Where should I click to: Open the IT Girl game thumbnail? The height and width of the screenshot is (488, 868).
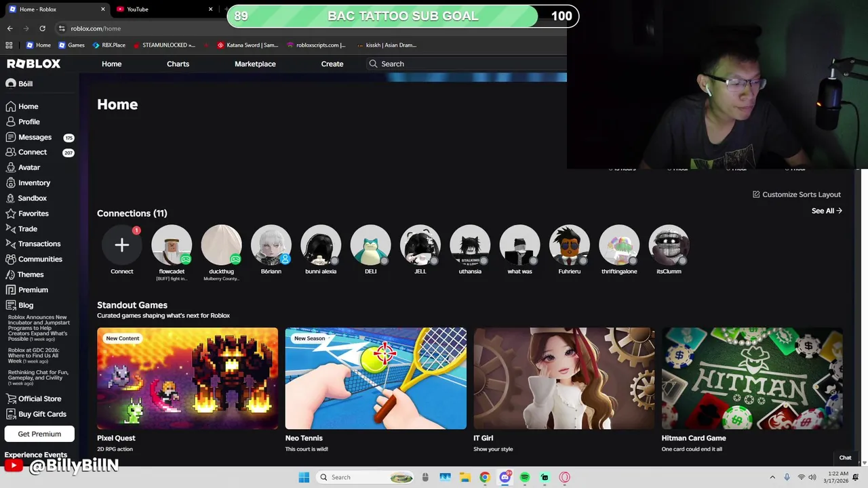pos(564,378)
